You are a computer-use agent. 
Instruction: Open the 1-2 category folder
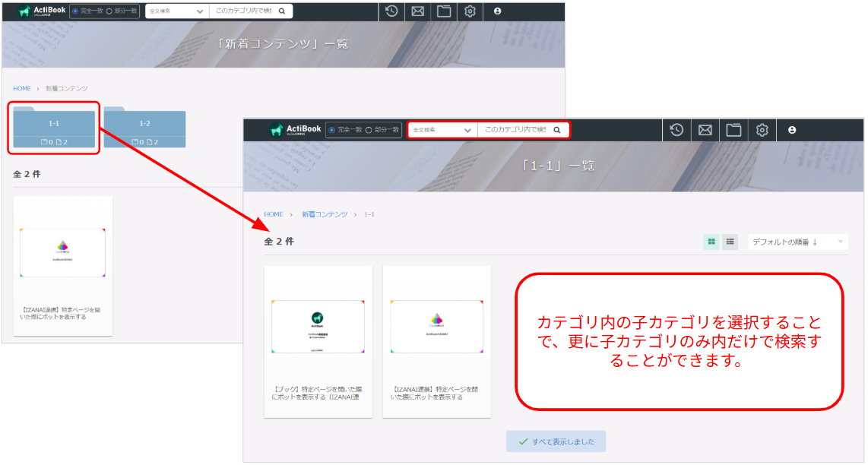(144, 128)
